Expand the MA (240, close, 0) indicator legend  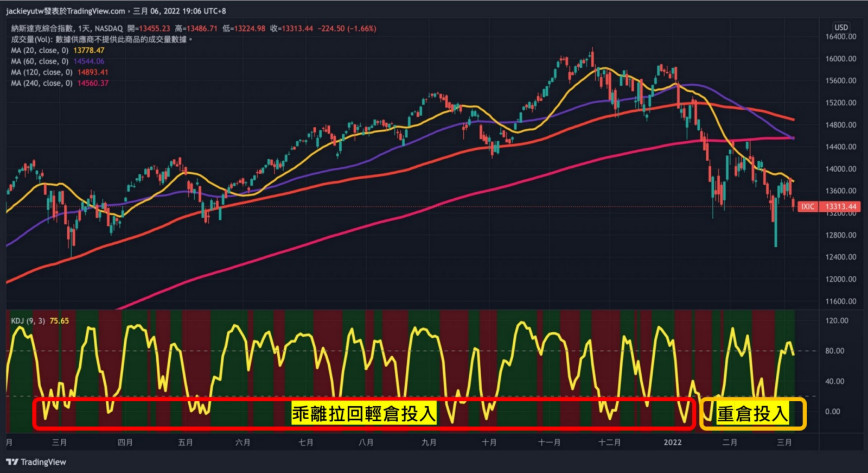(42, 83)
